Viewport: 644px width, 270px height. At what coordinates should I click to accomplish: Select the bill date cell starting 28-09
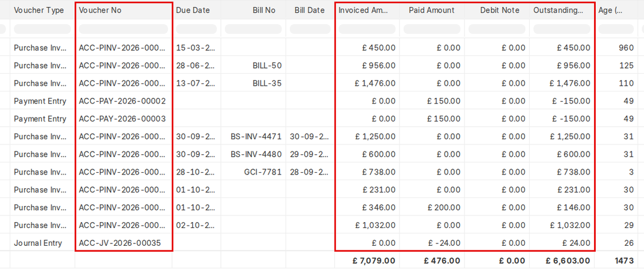pos(310,172)
